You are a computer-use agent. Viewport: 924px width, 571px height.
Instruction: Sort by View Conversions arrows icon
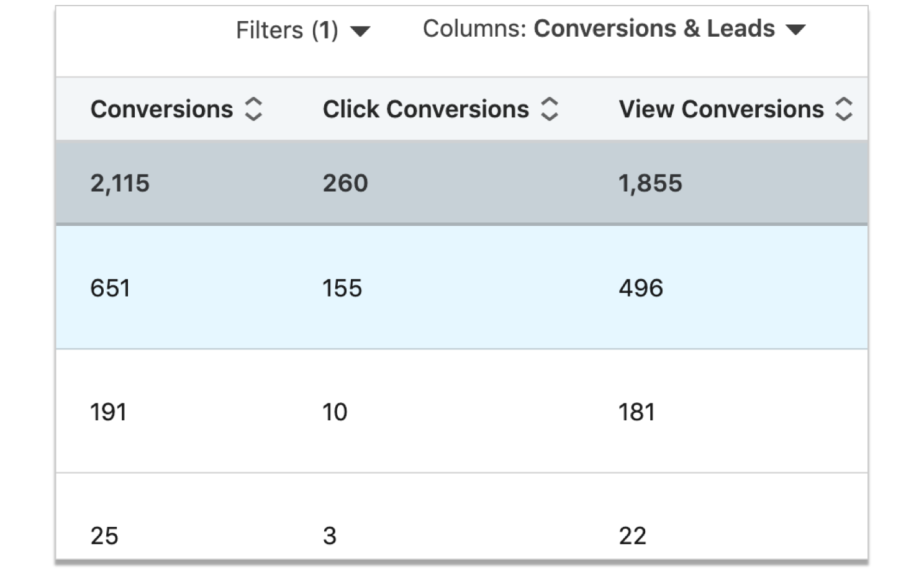[844, 109]
